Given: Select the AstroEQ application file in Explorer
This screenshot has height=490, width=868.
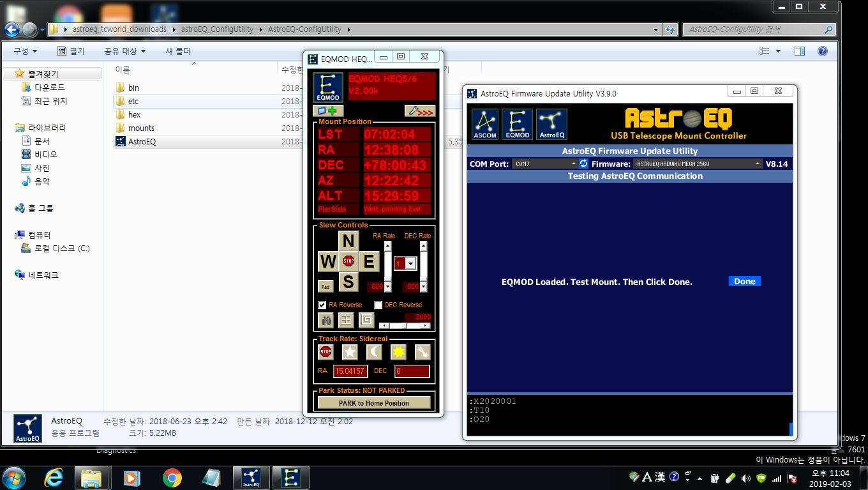Looking at the screenshot, I should coord(142,141).
